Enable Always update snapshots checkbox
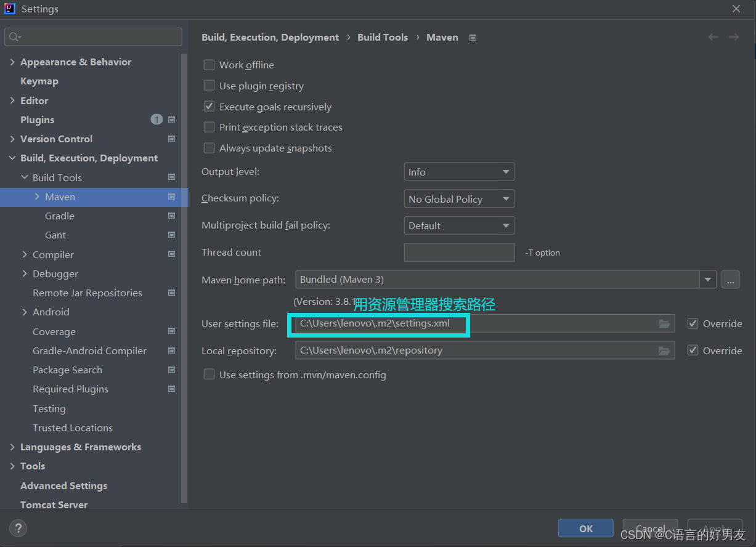Image resolution: width=756 pixels, height=547 pixels. point(209,148)
